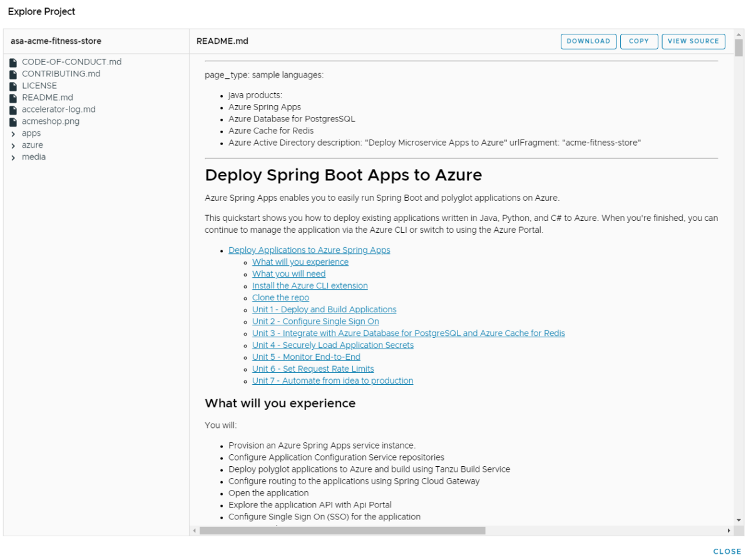Open CONTRIBUTING.md in the file tree
Viewport: 751px width, 560px height.
coord(61,74)
